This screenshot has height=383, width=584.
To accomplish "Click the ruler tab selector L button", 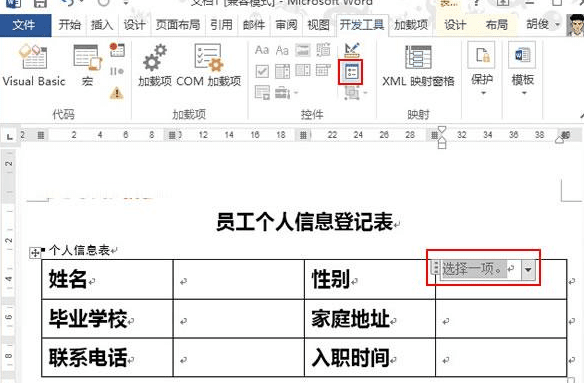I will click(x=10, y=137).
